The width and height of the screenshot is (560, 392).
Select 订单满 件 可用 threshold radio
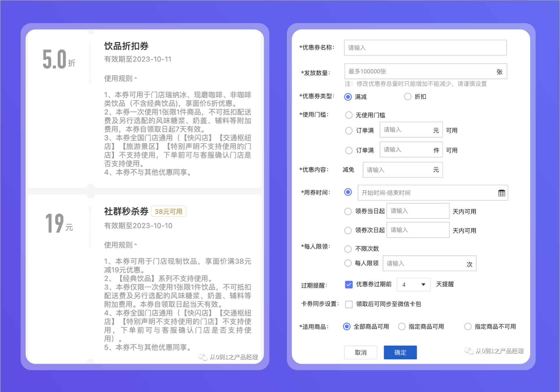[349, 150]
